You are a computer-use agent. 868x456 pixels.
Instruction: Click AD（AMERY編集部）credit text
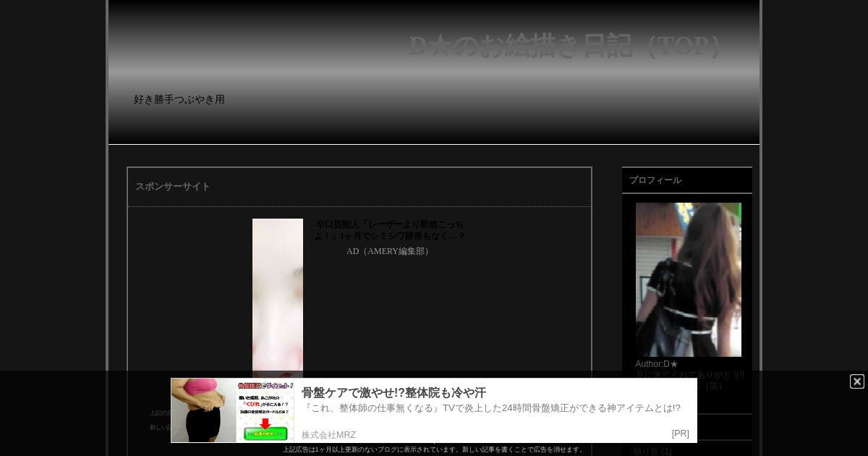389,251
